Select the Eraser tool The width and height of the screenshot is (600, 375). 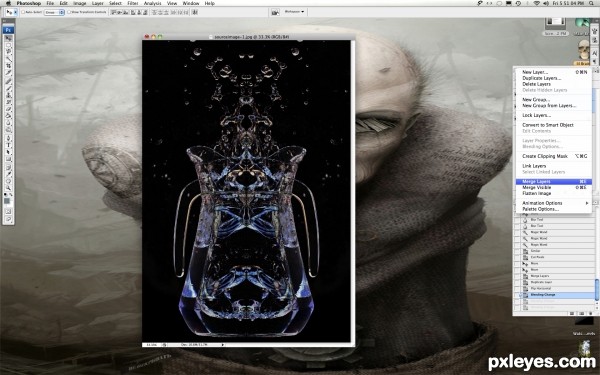[x=8, y=109]
